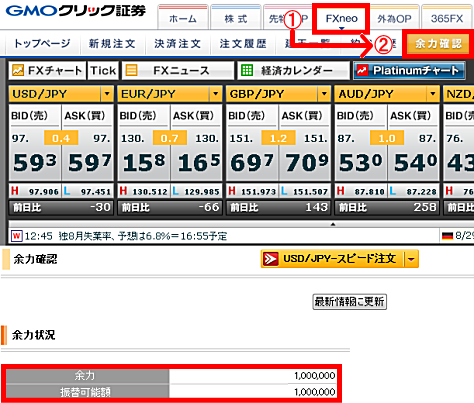474x403 pixels.
Task: Open the ホーム tab
Action: click(x=183, y=18)
